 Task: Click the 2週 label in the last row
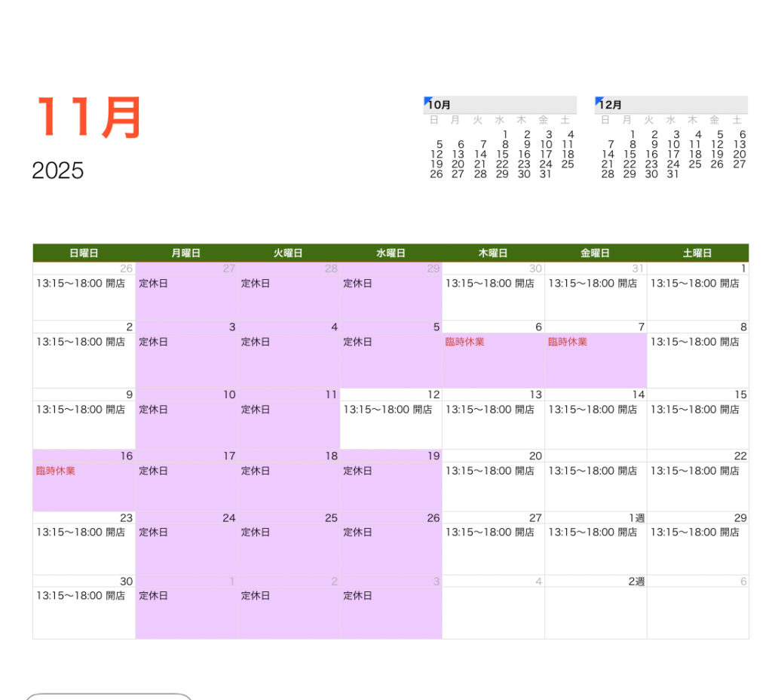(637, 582)
